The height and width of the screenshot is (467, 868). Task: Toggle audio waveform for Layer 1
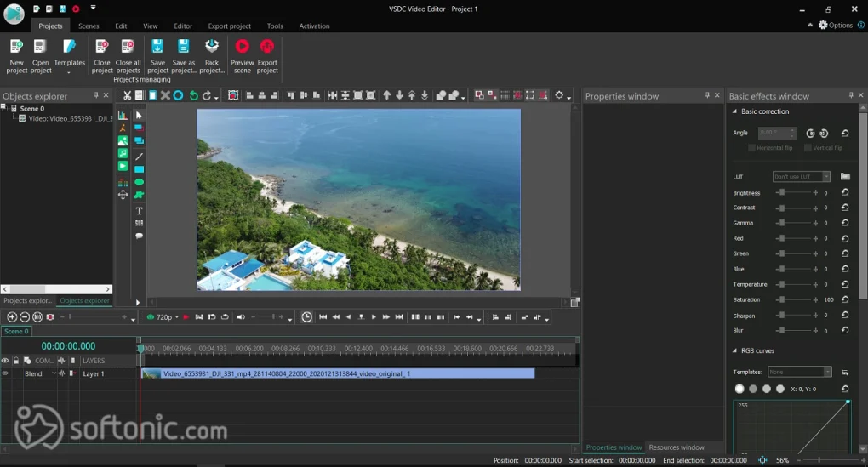coord(62,373)
